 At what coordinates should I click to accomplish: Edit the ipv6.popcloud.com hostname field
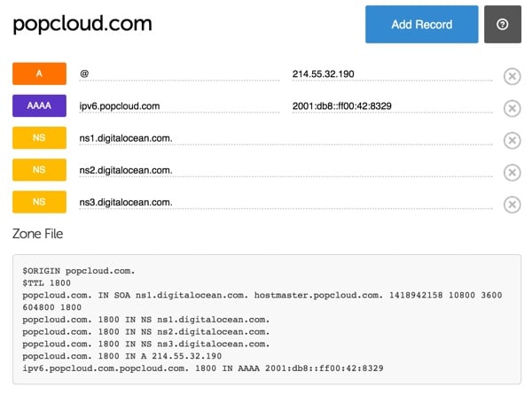click(x=177, y=106)
